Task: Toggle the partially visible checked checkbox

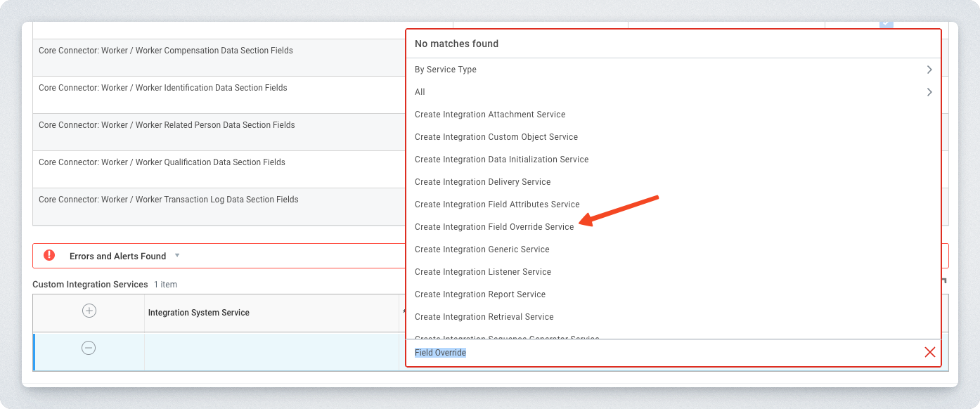Action: click(x=886, y=25)
